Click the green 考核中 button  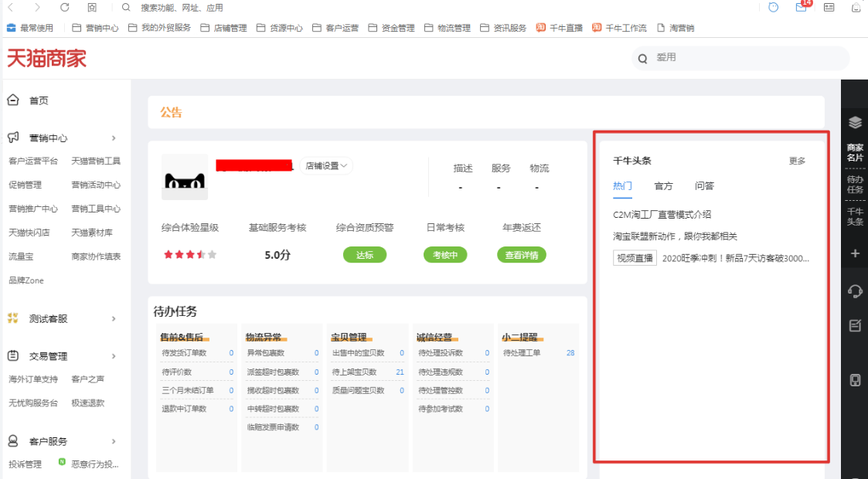pos(445,255)
